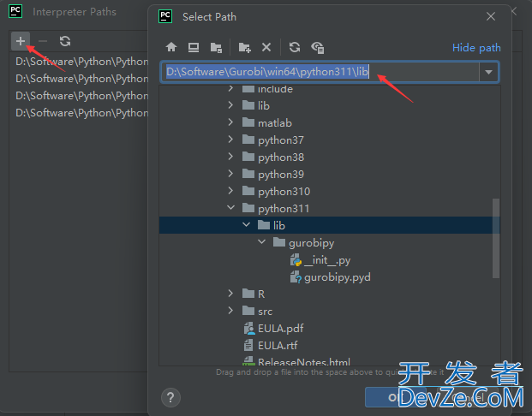Close the Select Path dialog
Screen dimensions: 532x416
click(491, 16)
